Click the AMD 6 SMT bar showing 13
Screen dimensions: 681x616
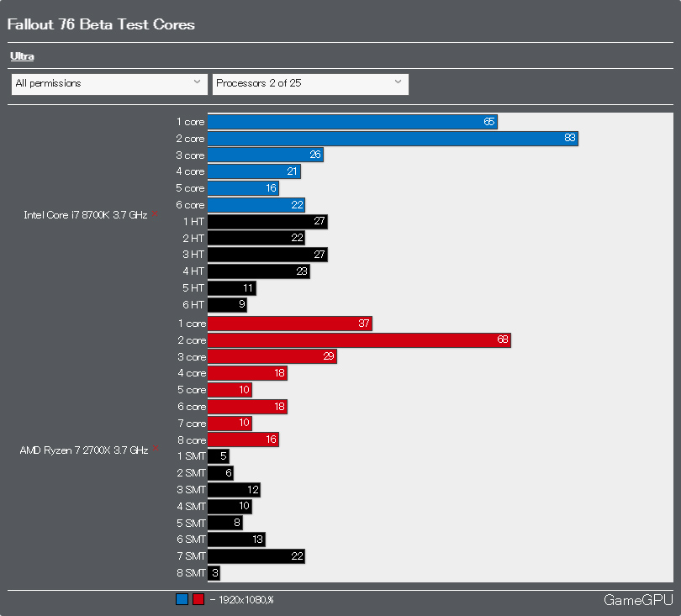pos(236,540)
